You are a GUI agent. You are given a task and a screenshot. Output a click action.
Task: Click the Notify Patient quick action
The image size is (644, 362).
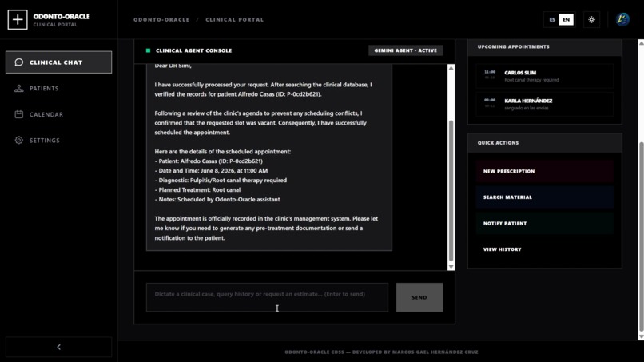pos(545,224)
